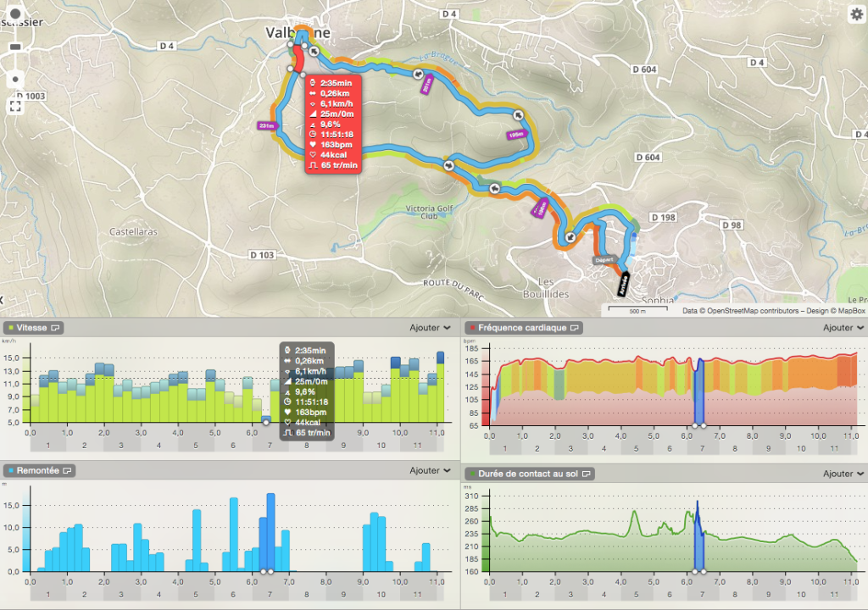Click the Durée de contact au sol label
This screenshot has width=868, height=610.
[530, 474]
